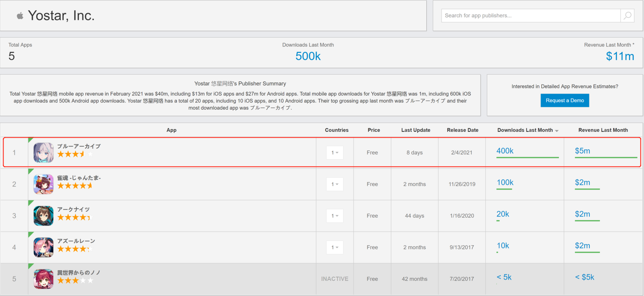Screen dimensions: 644x296
Task: Click the star rating for ブルーアーカイブ
Action: tap(75, 154)
